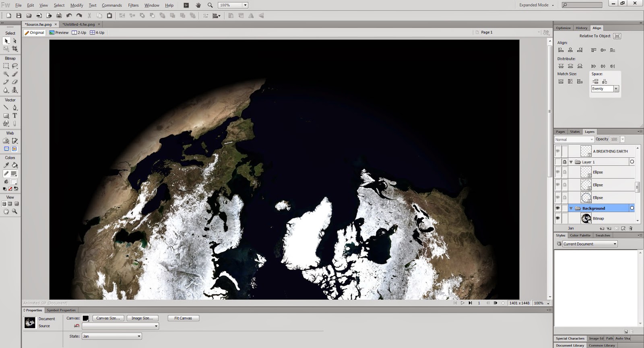Open the Filters menu
Screen dimensions: 644x348
click(133, 5)
